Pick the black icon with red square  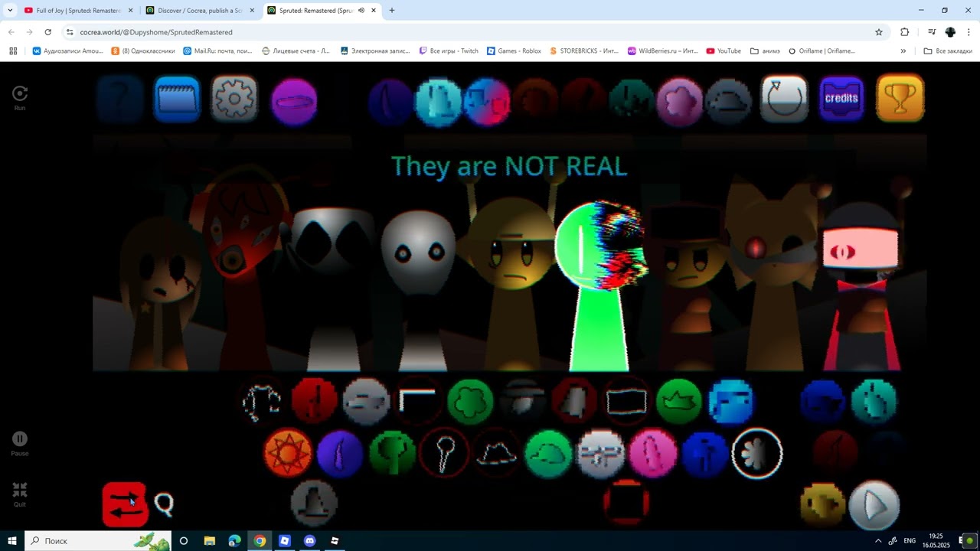(x=626, y=503)
